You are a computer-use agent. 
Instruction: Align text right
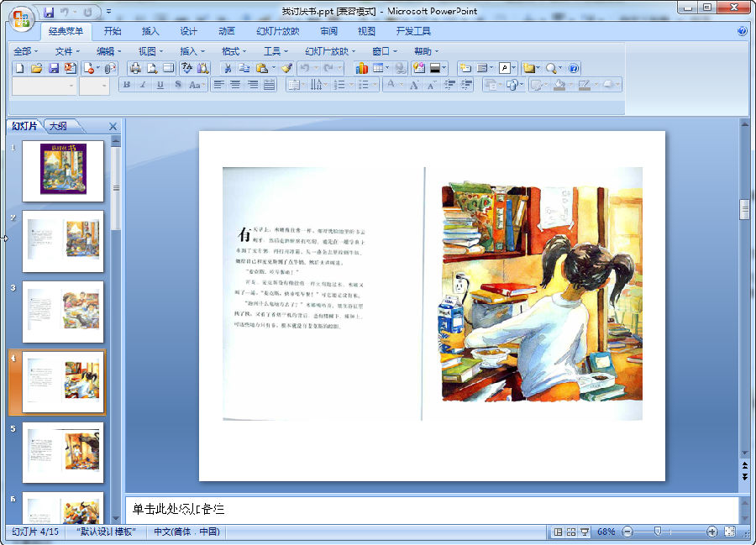pos(253,86)
